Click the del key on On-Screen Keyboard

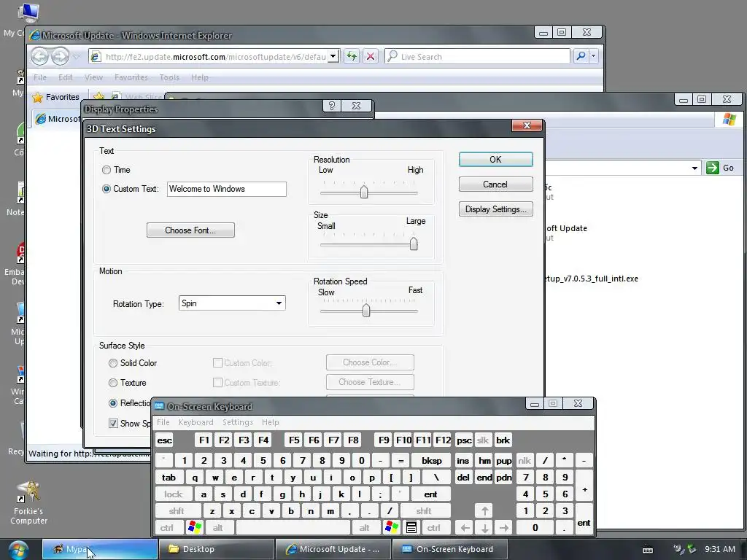(463, 477)
